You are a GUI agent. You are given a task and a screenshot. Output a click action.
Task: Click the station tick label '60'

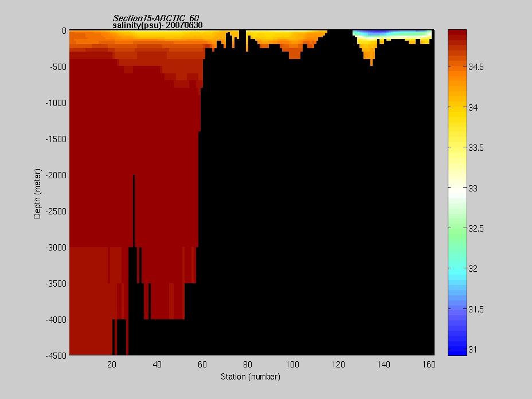point(202,365)
